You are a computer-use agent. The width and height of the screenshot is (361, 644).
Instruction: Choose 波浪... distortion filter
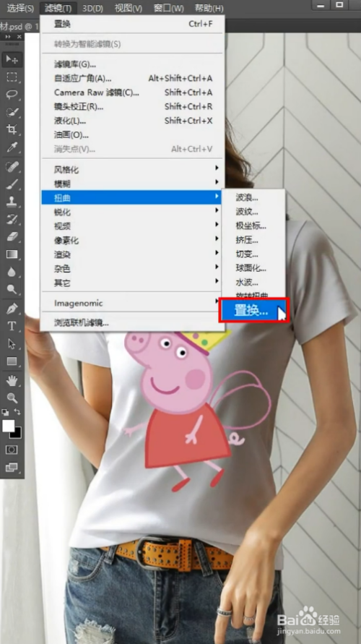click(253, 197)
